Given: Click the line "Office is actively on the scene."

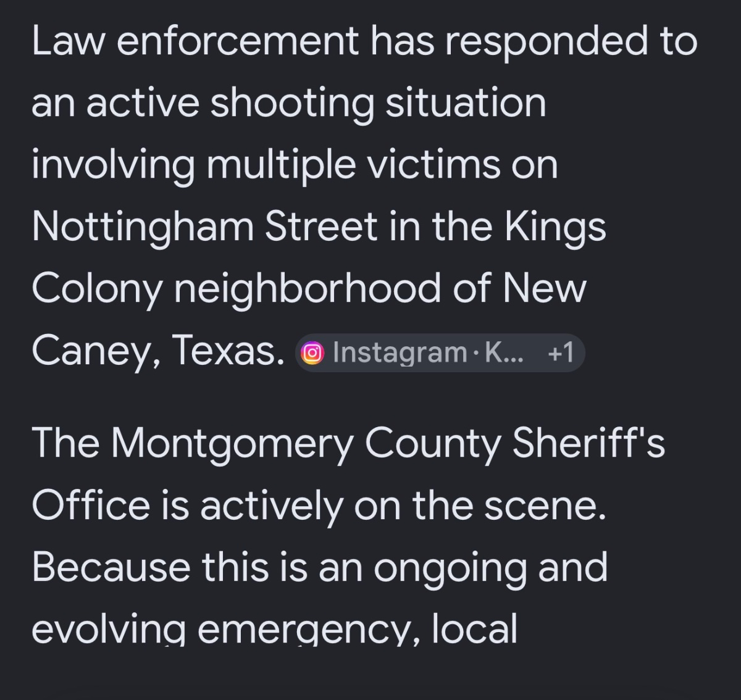Looking at the screenshot, I should [x=319, y=505].
